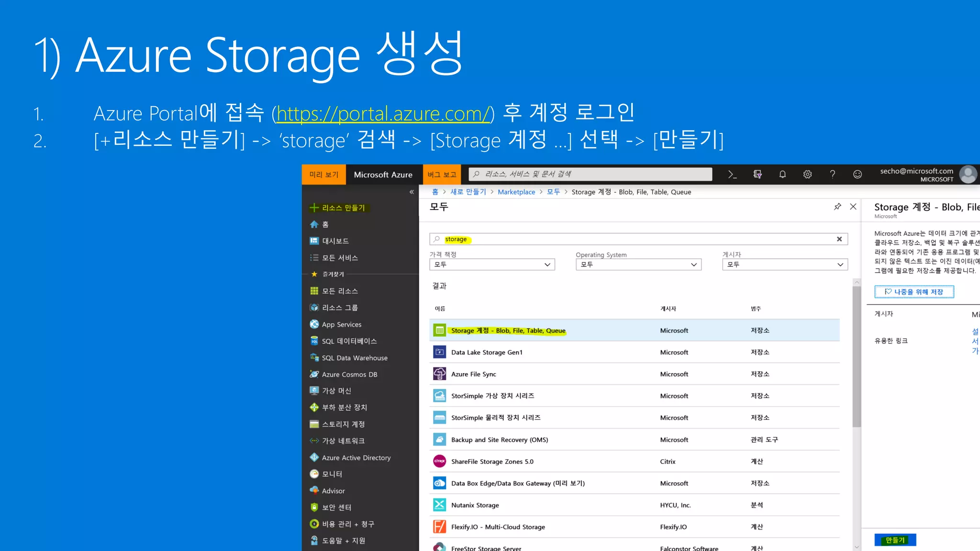This screenshot has width=980, height=551.
Task: Go to 모두 breadcrumb
Action: point(553,192)
